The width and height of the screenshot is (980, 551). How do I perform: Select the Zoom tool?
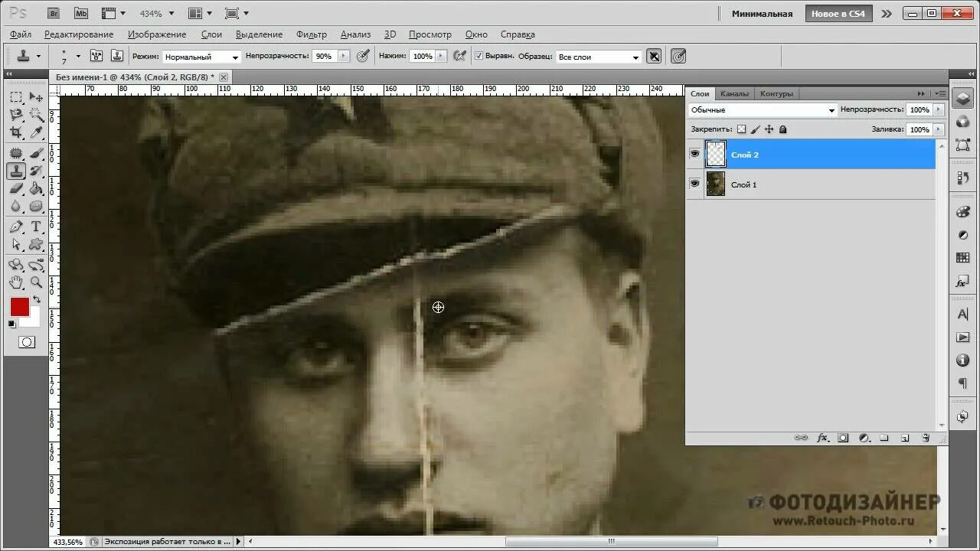tap(36, 282)
